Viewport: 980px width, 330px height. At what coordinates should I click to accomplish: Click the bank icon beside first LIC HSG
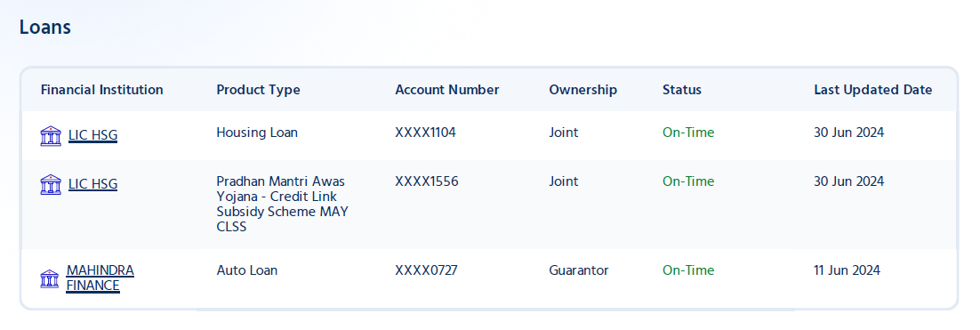pos(51,135)
